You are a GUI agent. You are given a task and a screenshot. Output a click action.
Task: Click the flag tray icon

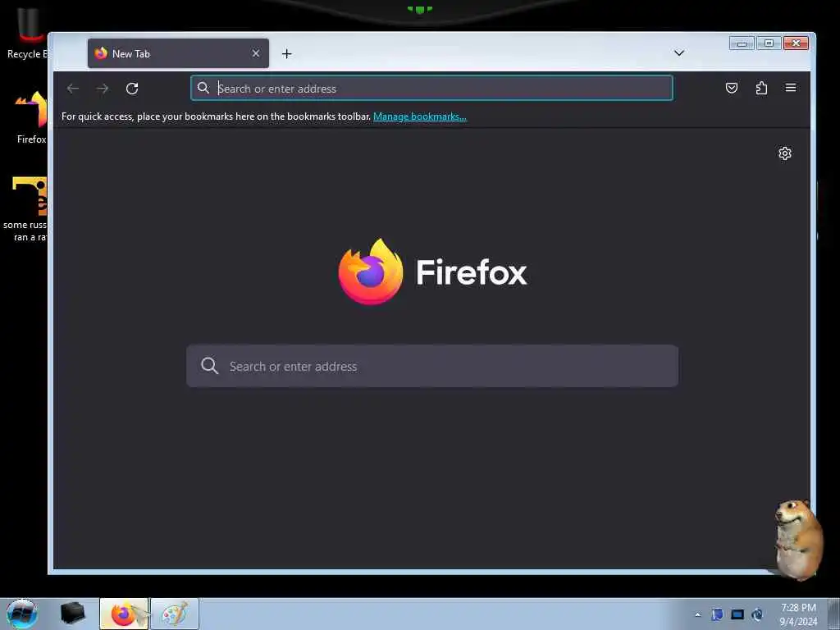717,614
